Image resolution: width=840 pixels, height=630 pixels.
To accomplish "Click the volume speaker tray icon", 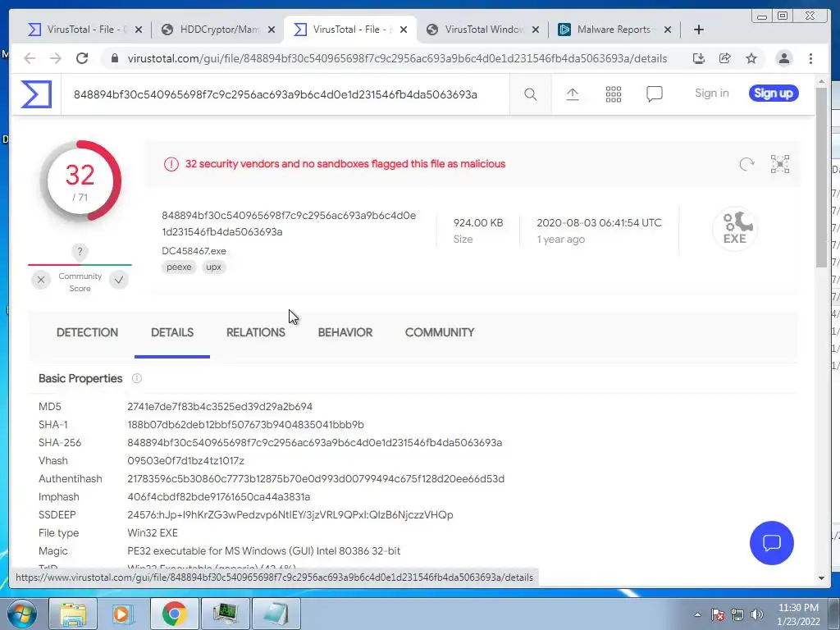I will [x=756, y=614].
